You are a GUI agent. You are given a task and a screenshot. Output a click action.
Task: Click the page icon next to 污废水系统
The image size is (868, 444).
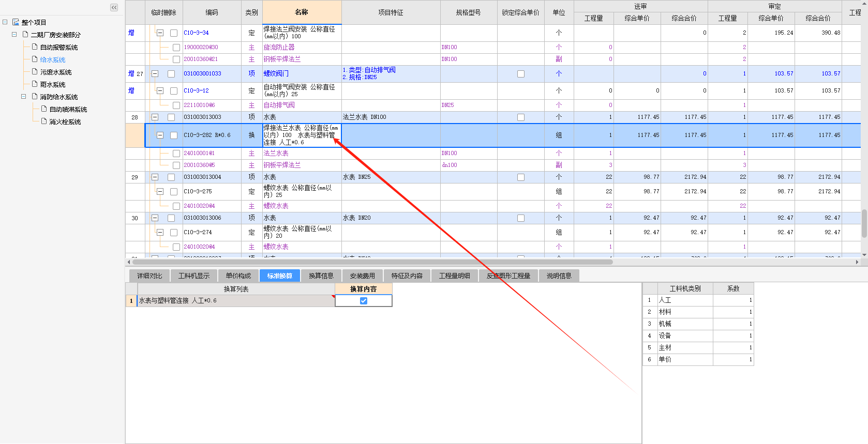click(35, 72)
